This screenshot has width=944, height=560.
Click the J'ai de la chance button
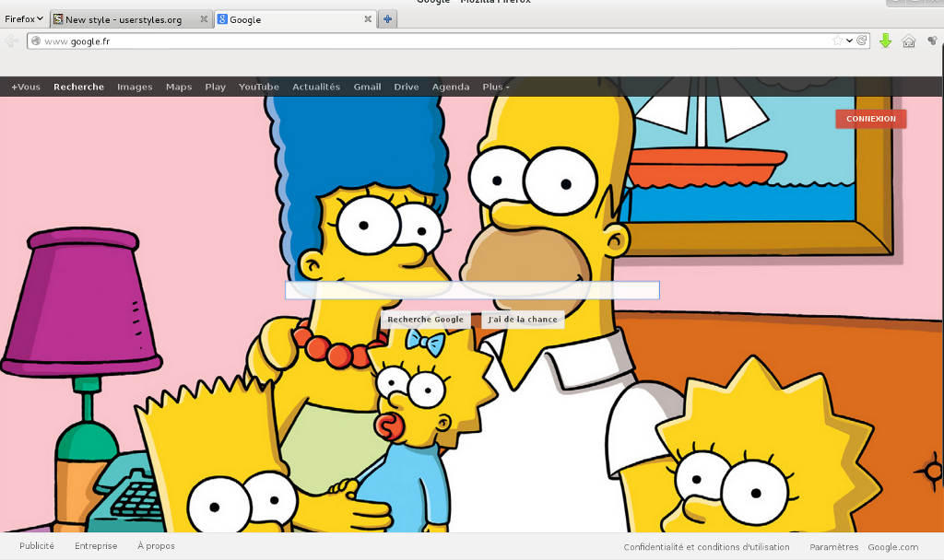(522, 319)
